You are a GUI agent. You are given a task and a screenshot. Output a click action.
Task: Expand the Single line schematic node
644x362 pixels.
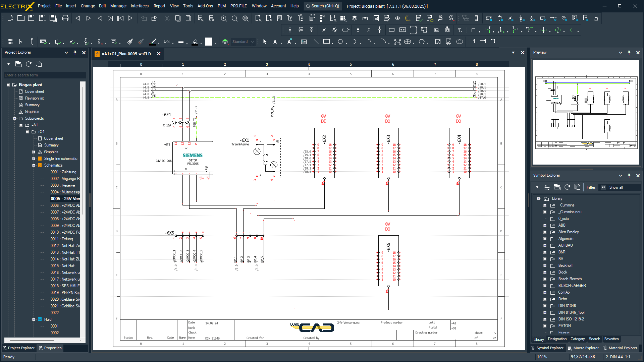[34, 159]
